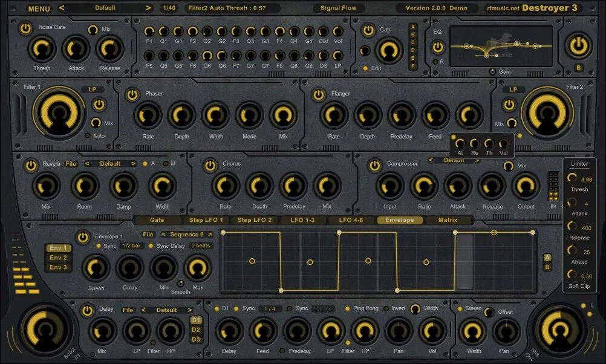The height and width of the screenshot is (364, 606).
Task: Toggle Envelope Sync option
Action: pyautogui.click(x=99, y=245)
